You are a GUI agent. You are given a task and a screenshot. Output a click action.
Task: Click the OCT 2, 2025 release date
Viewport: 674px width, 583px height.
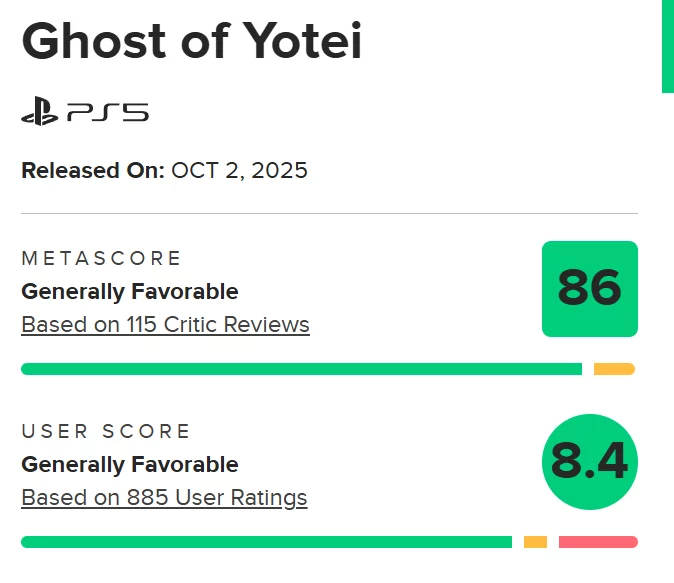click(239, 171)
